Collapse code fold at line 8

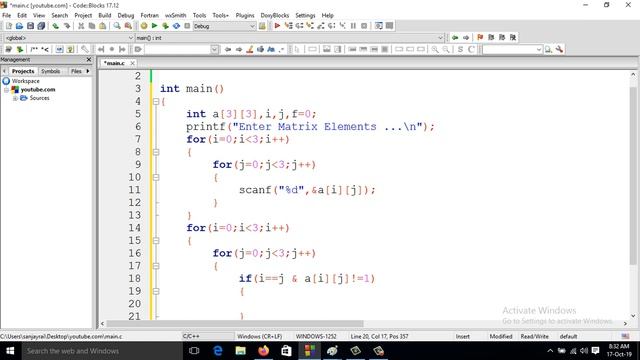(156, 152)
